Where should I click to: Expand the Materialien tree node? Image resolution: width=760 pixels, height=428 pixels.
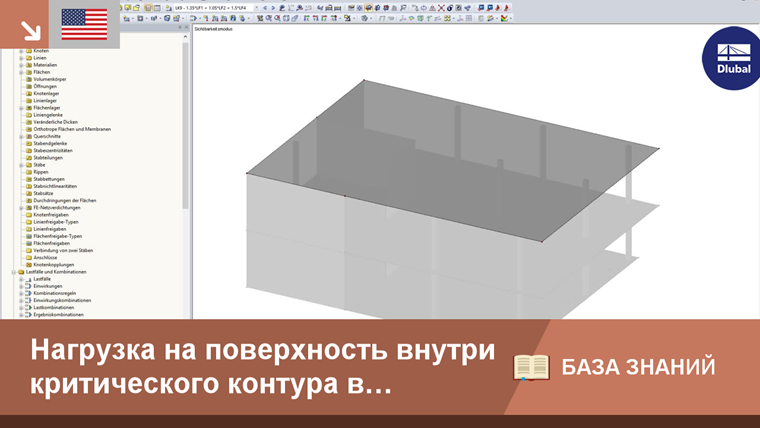21,65
